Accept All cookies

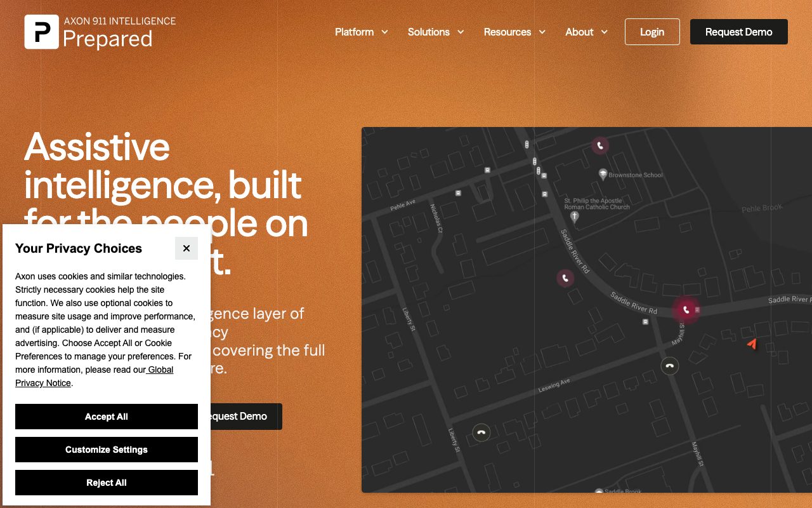[x=107, y=417]
